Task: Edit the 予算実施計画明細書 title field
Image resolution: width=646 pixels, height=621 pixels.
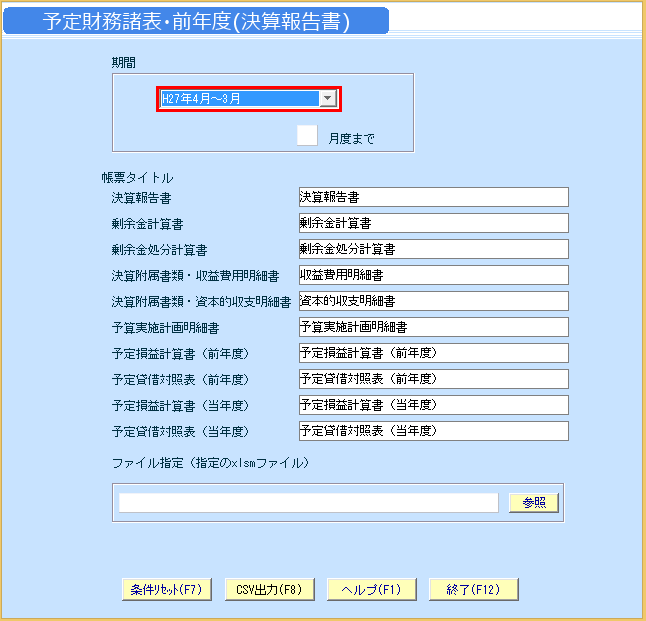Action: pos(433,327)
